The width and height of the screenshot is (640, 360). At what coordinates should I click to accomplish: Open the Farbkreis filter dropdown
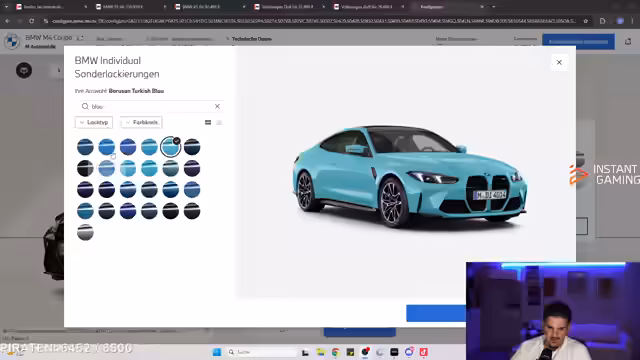142,122
